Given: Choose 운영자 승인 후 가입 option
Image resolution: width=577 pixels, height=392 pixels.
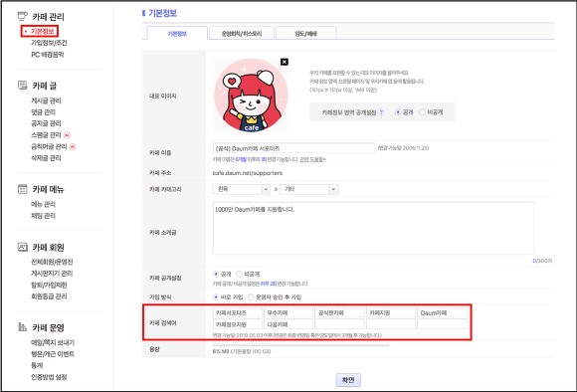Looking at the screenshot, I should [251, 297].
